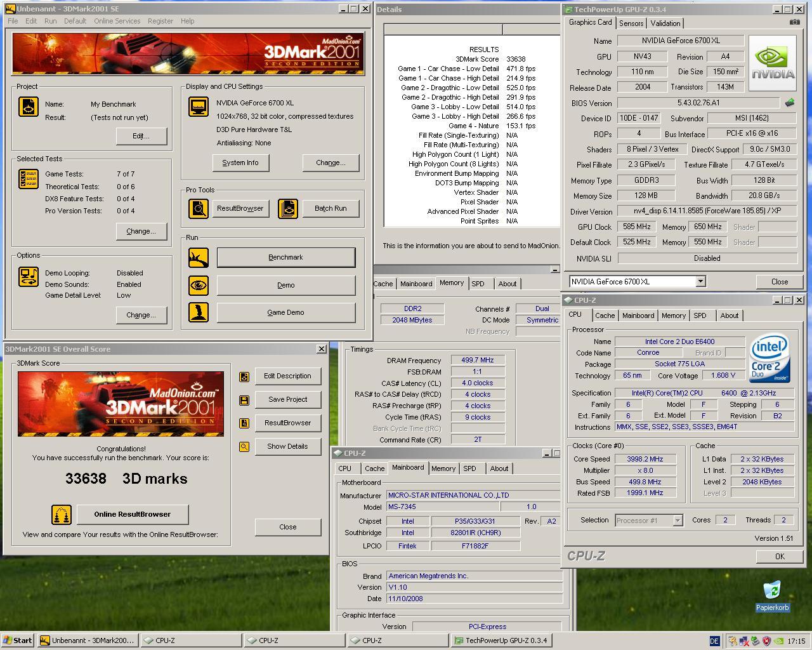The width and height of the screenshot is (812, 650).
Task: Click the Online ResultBrowser icon
Action: tap(62, 514)
